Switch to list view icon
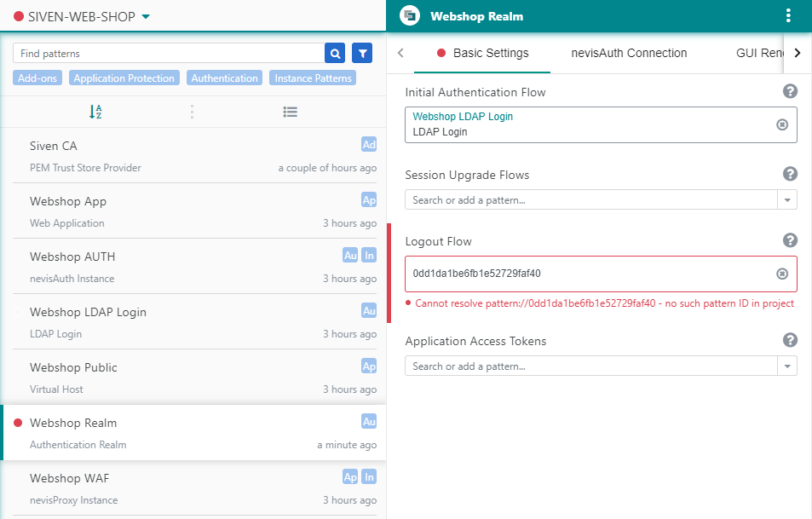812x519 pixels. click(290, 112)
